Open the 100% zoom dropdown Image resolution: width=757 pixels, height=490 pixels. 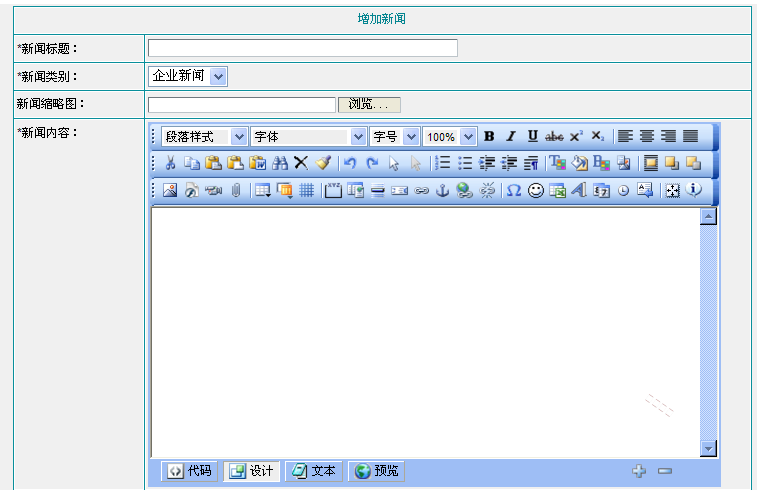pos(450,137)
